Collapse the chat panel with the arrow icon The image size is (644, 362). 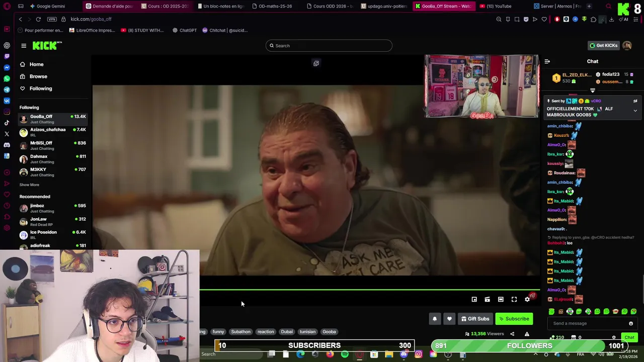[547, 61]
